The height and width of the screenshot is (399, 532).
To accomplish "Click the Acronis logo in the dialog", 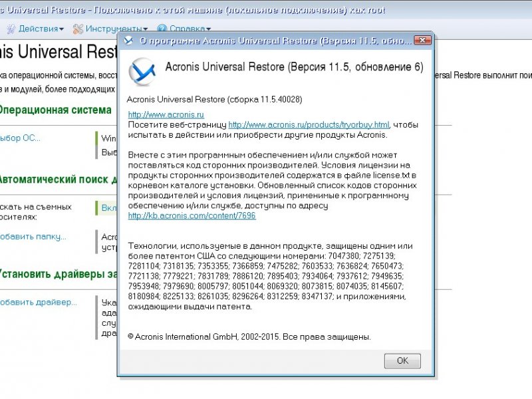I will click(x=142, y=72).
